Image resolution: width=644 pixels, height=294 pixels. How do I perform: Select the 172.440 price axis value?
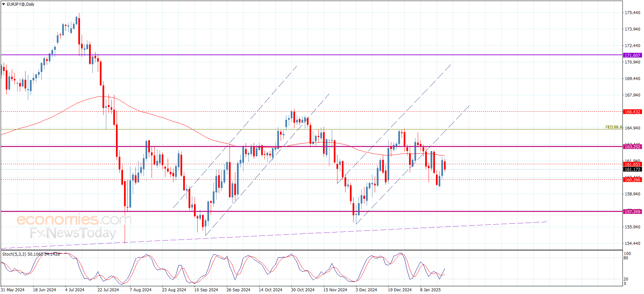point(632,46)
